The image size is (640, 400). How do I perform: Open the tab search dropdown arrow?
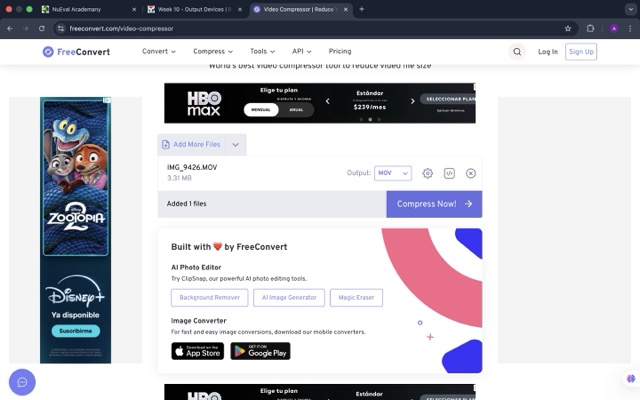[631, 9]
